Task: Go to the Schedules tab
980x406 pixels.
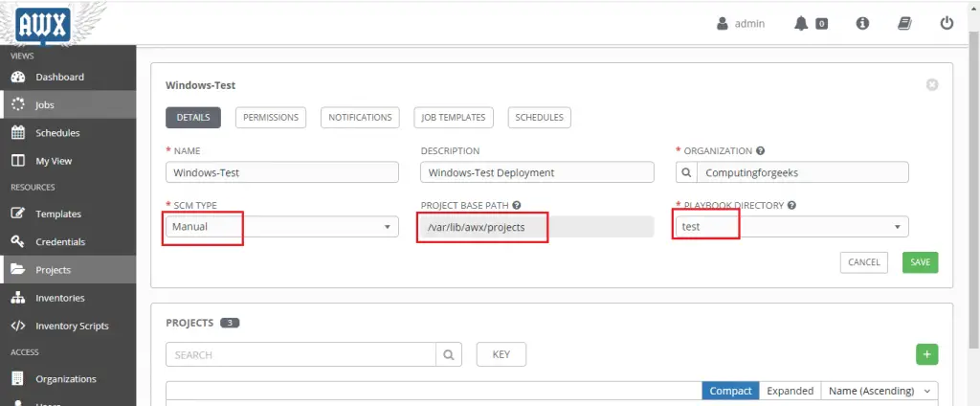Action: point(540,118)
